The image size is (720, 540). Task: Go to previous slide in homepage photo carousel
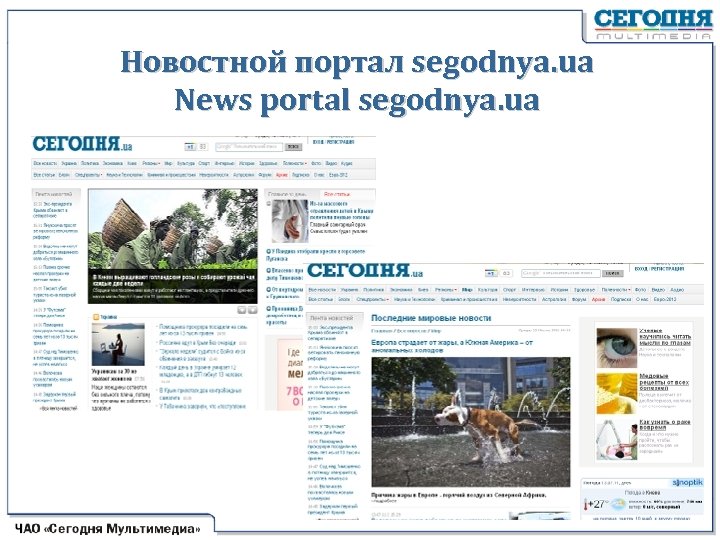pyautogui.click(x=242, y=310)
